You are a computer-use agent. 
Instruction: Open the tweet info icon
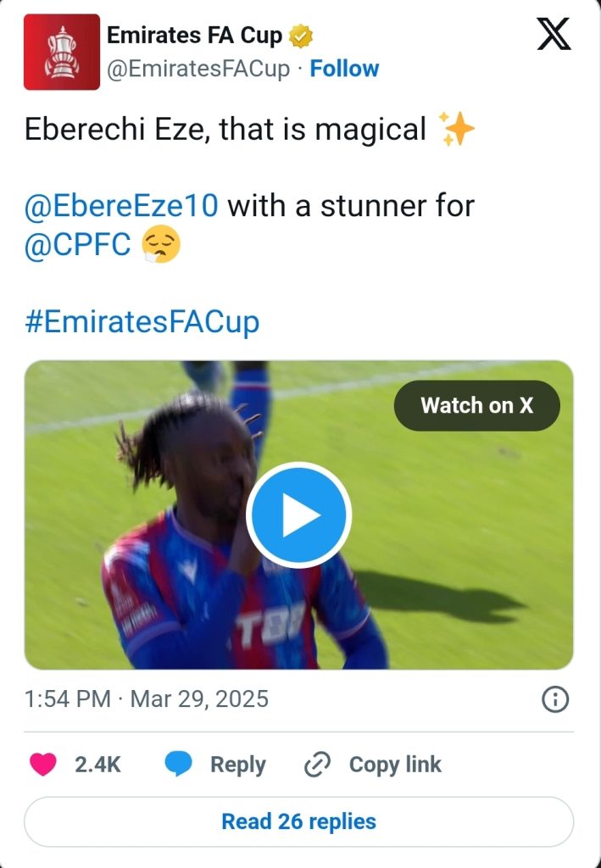[555, 699]
